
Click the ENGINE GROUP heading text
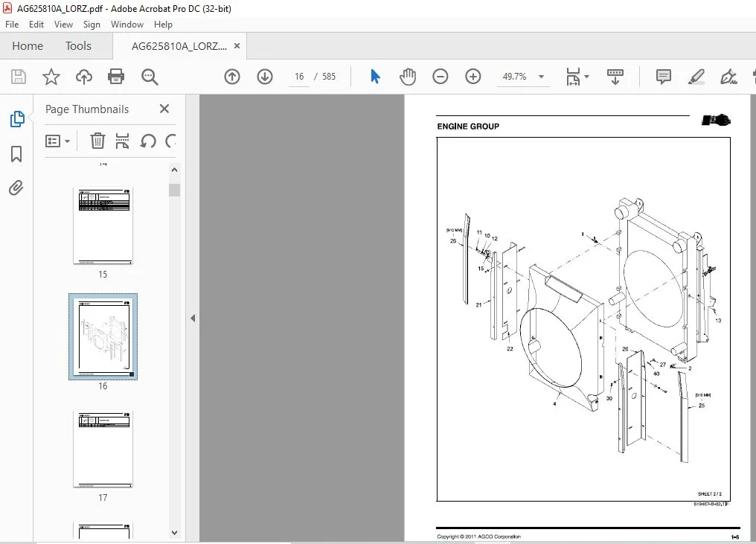pyautogui.click(x=468, y=127)
